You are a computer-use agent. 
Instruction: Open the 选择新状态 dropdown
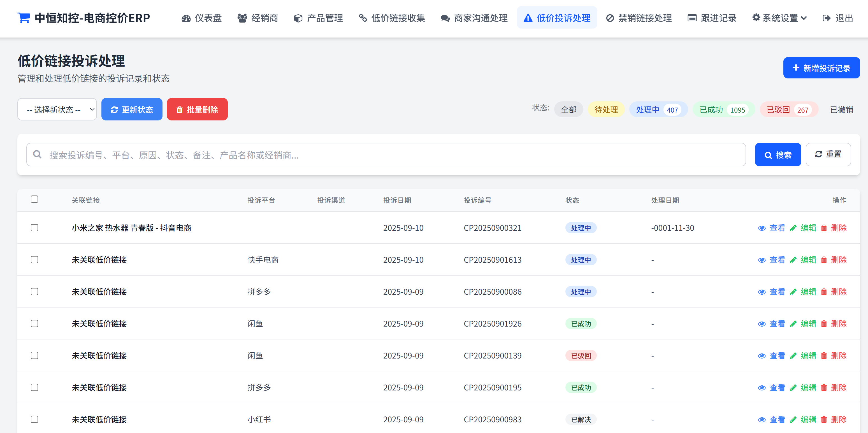pos(57,110)
